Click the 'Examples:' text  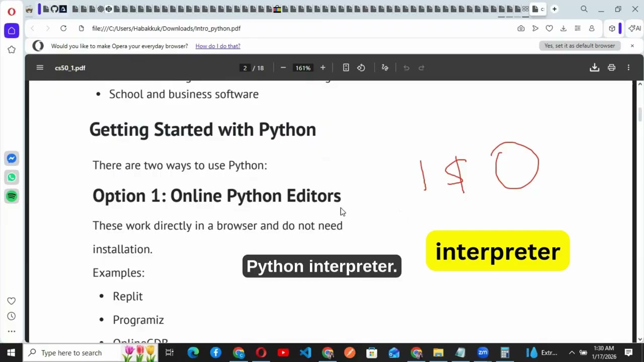click(x=118, y=273)
